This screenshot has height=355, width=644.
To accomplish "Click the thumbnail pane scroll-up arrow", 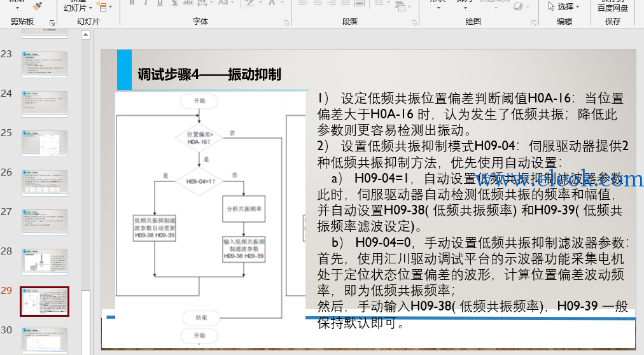I will 85,35.
